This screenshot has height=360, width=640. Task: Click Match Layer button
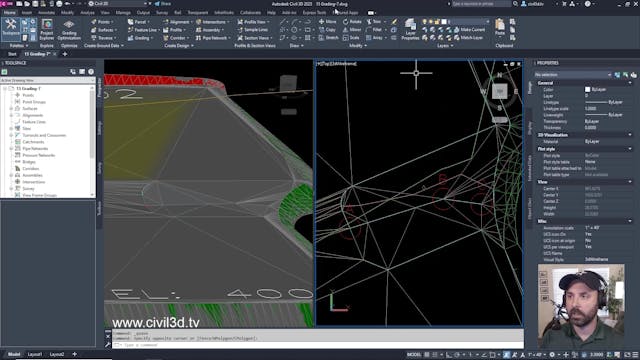pos(468,38)
